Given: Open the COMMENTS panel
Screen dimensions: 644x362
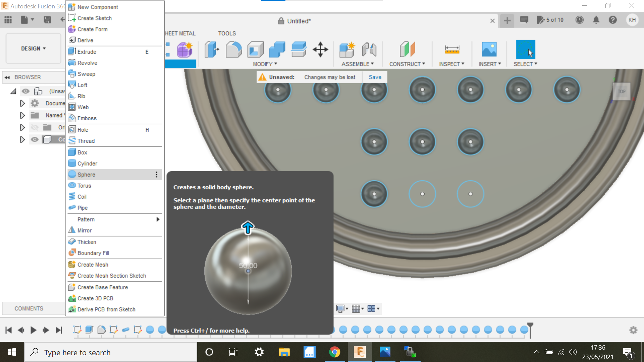Looking at the screenshot, I should (29, 308).
